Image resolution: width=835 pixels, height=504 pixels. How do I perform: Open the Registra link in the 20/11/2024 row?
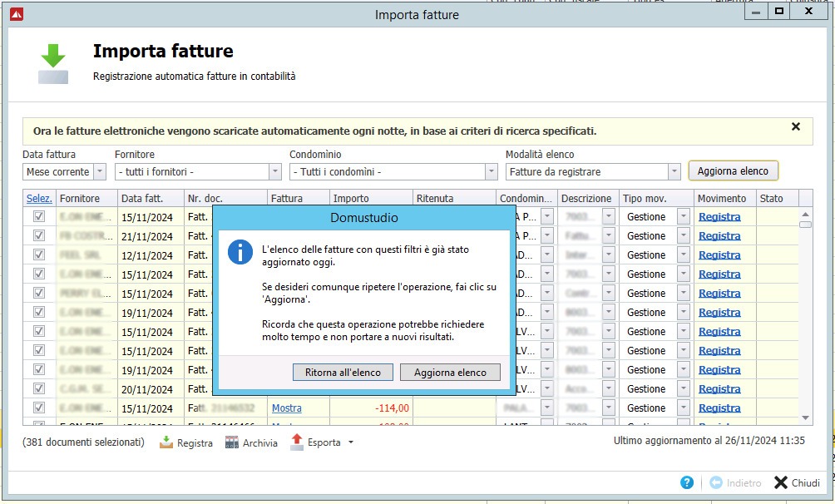[x=719, y=388]
